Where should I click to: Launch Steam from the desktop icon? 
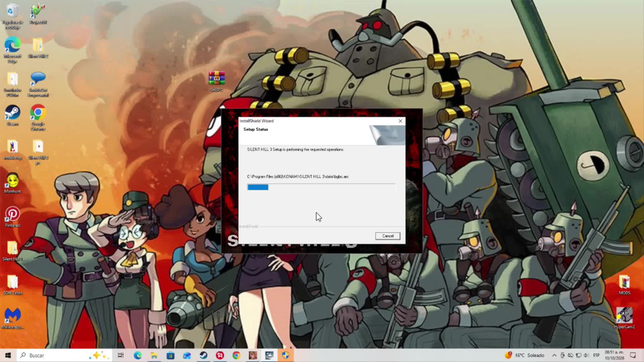pos(12,116)
